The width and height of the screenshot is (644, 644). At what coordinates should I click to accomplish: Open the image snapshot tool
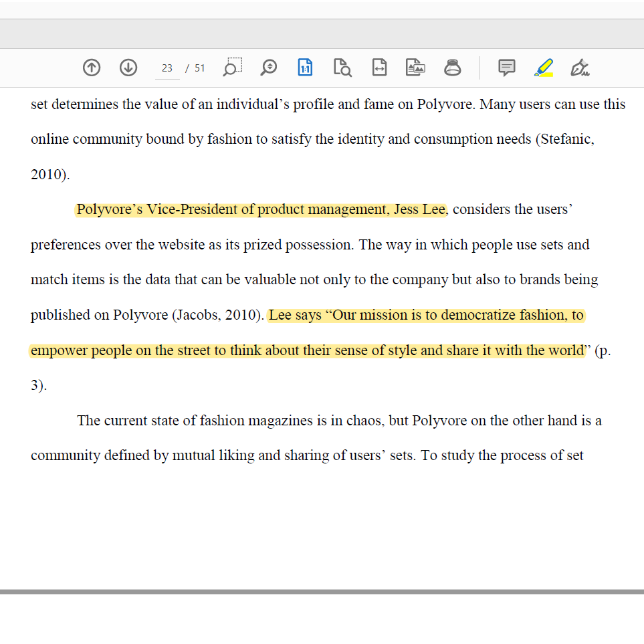click(415, 68)
